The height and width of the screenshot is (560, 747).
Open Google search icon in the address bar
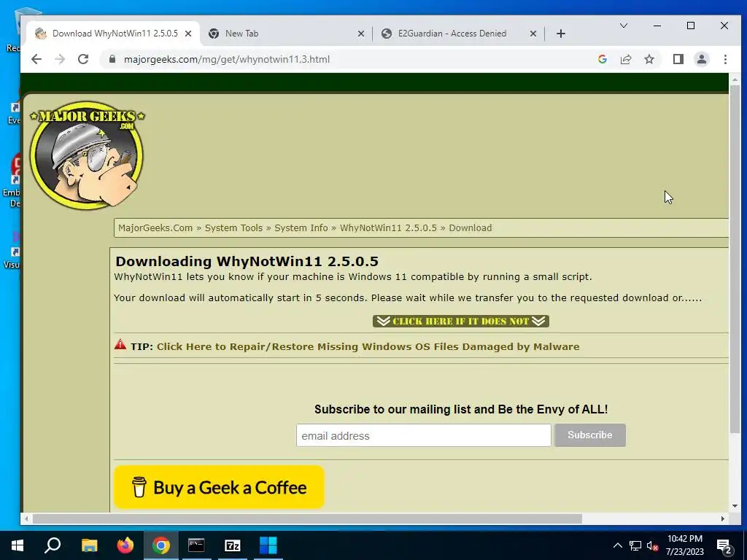click(602, 59)
